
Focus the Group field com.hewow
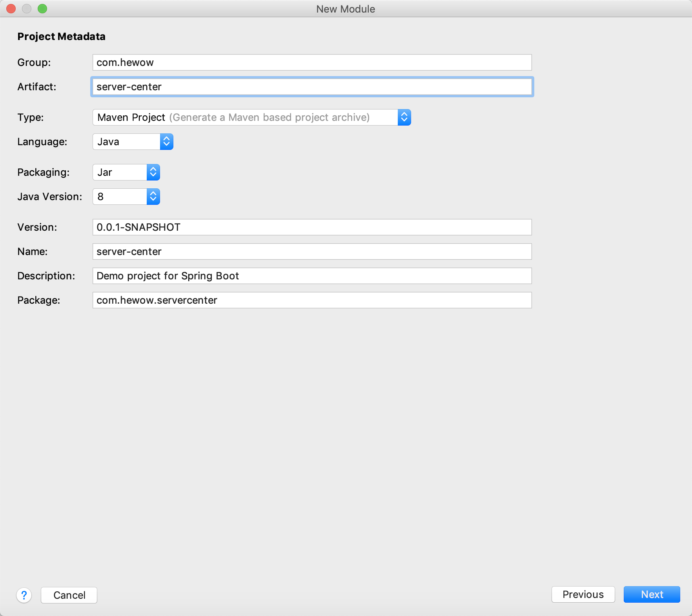coord(312,62)
